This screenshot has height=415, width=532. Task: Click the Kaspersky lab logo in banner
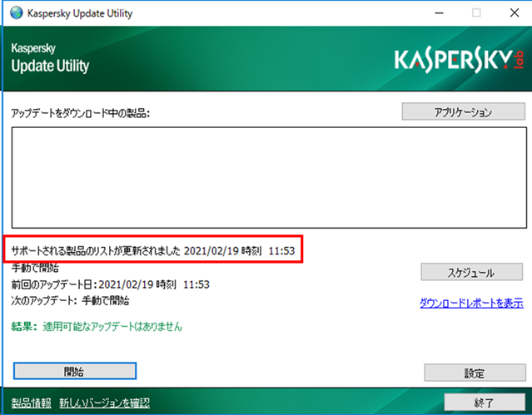click(459, 60)
